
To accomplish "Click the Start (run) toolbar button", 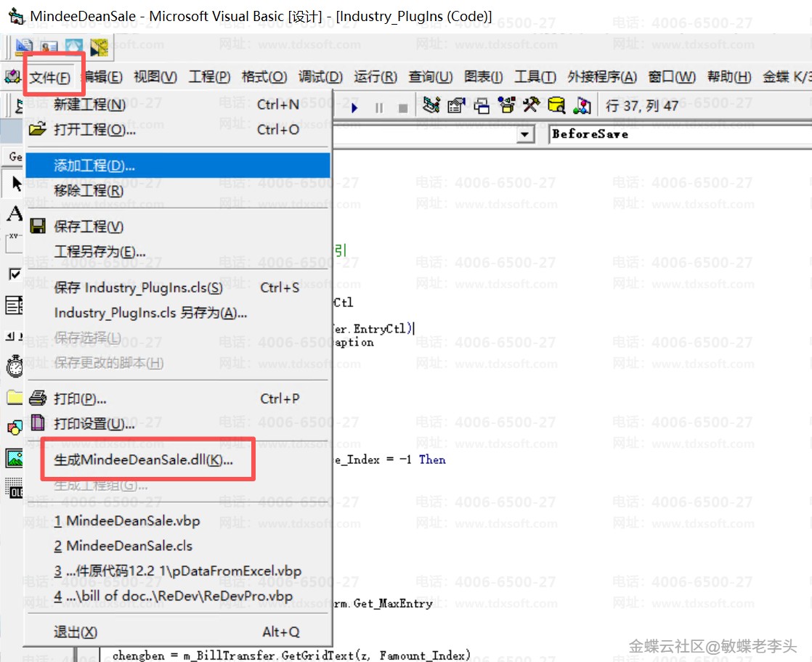I will tap(354, 107).
